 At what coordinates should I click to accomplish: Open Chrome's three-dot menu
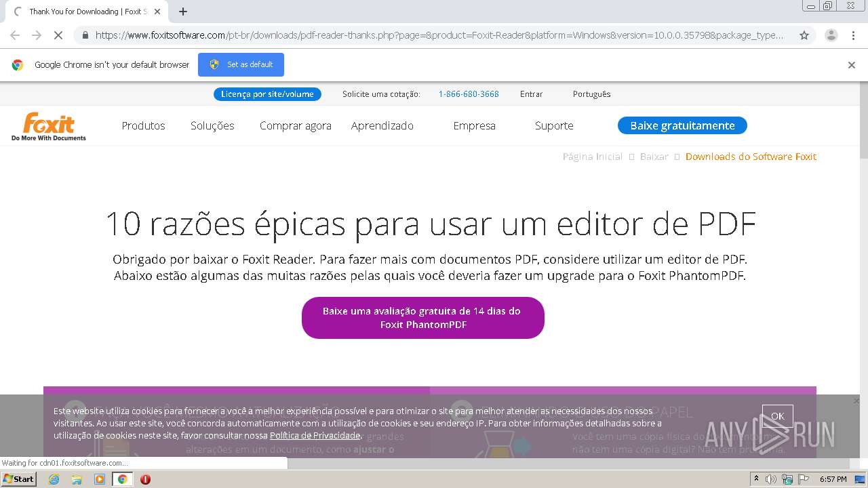coord(853,35)
